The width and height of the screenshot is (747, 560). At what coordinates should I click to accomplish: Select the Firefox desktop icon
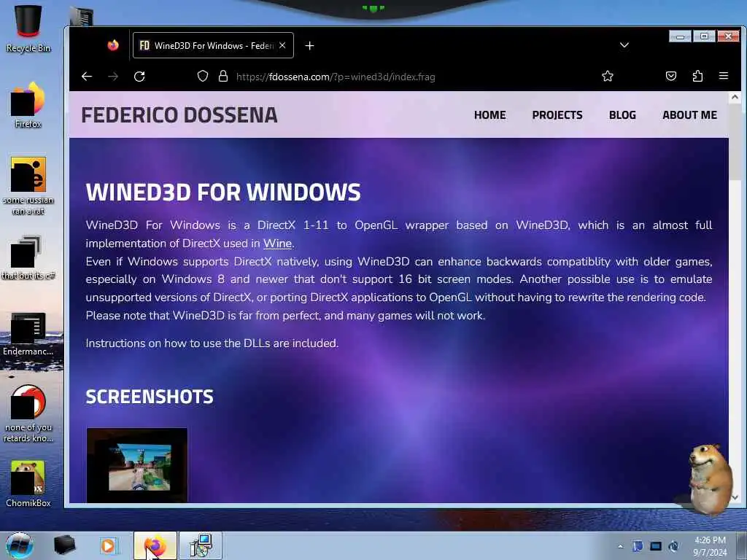click(x=28, y=105)
